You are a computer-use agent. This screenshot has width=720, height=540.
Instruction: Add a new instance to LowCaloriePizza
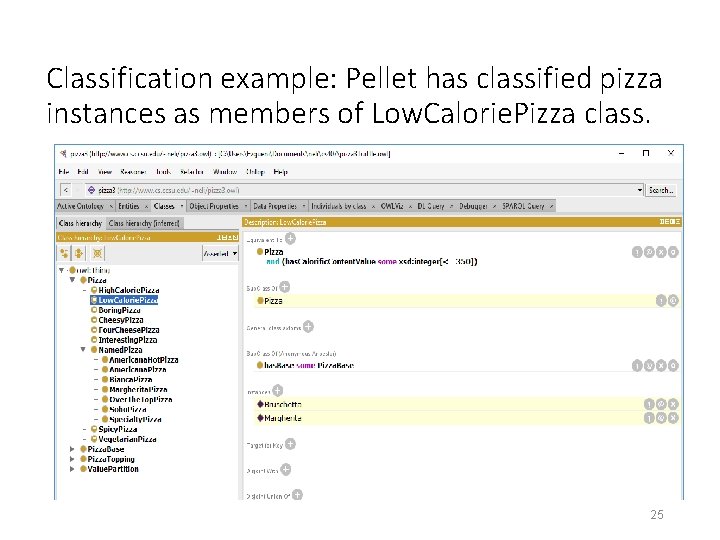[277, 391]
